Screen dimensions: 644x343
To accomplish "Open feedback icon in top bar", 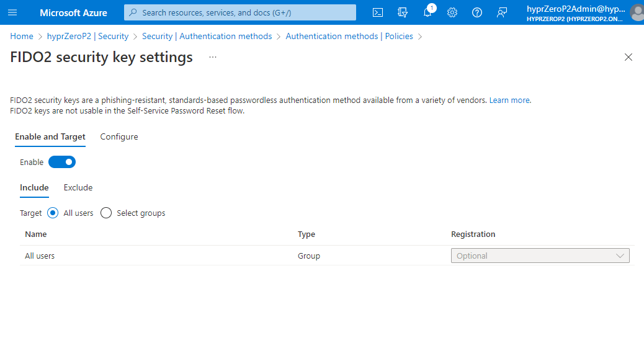I will point(501,13).
